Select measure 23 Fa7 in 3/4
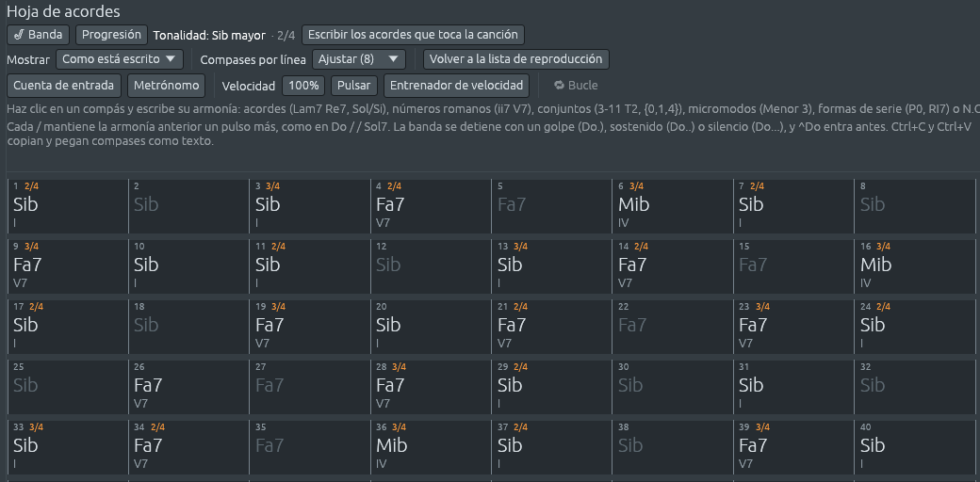The height and width of the screenshot is (482, 980). tap(793, 328)
